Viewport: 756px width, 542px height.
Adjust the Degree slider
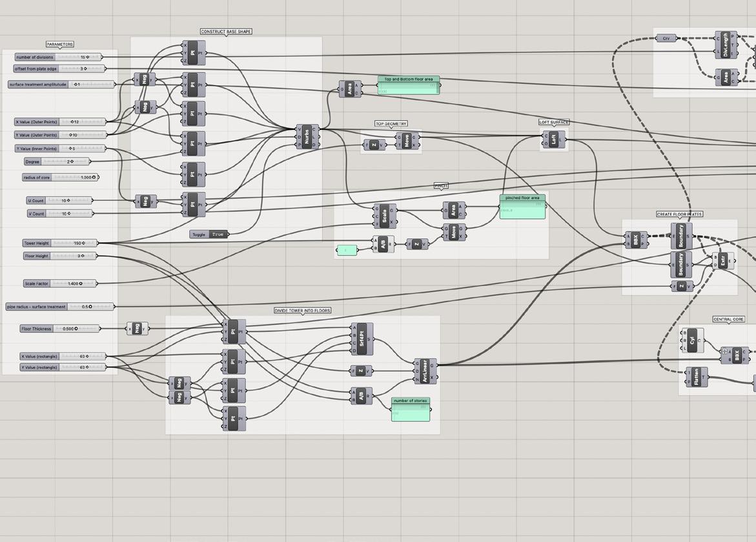tap(57, 162)
